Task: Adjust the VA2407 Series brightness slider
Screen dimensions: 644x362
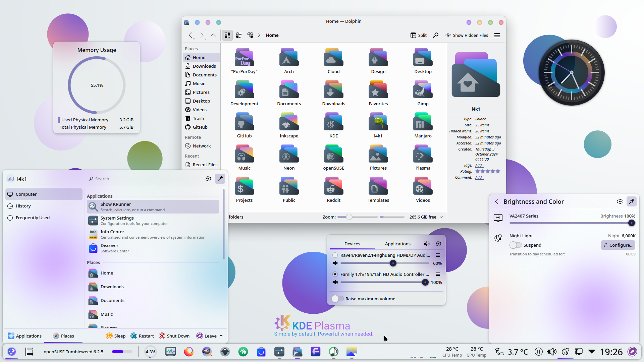Action: tap(572, 223)
